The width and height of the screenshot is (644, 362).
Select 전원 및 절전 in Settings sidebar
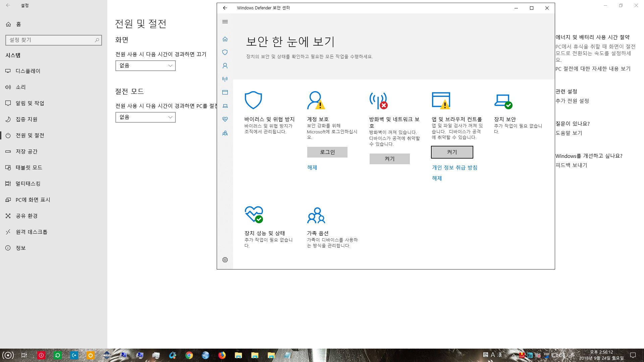point(54,135)
